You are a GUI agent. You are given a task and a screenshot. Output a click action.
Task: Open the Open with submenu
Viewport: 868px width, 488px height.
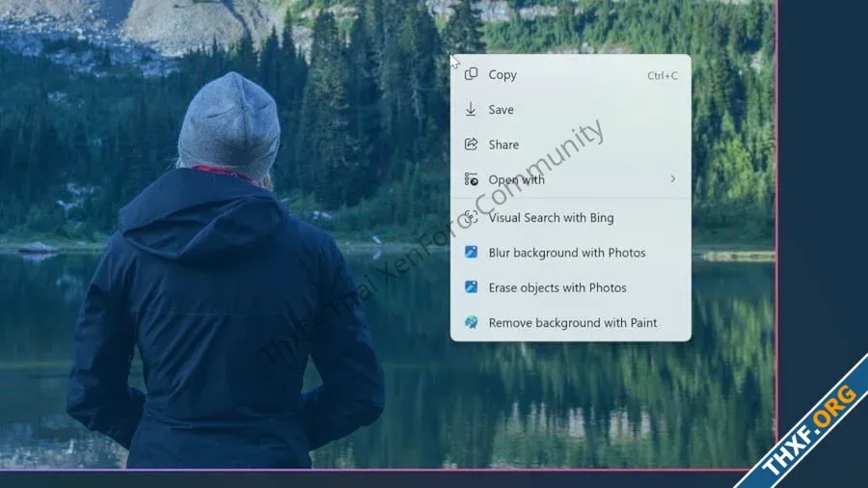pos(571,179)
